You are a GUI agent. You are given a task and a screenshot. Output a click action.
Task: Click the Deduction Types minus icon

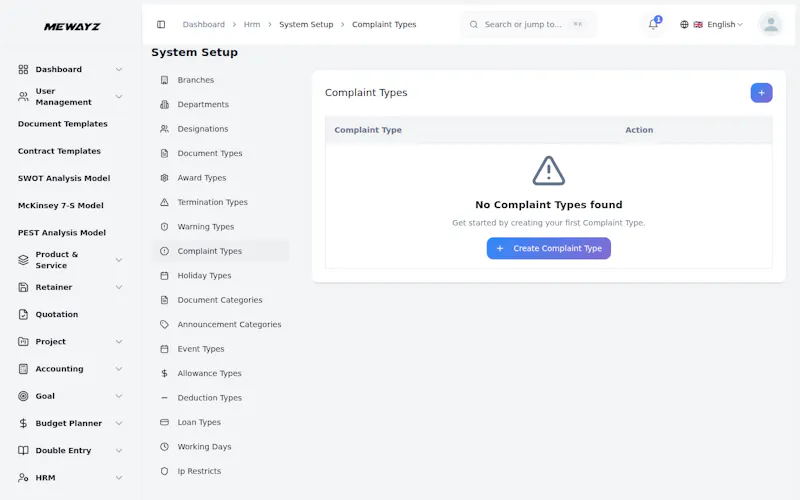[164, 398]
